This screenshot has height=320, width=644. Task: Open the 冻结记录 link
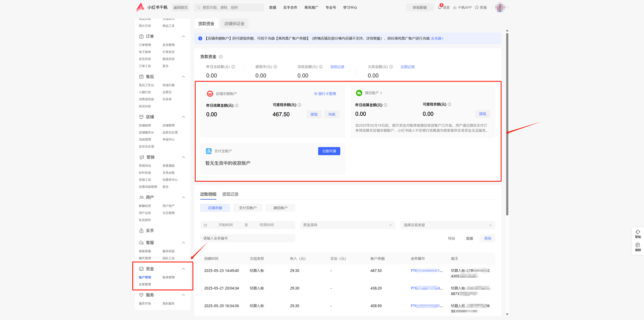coord(337,67)
